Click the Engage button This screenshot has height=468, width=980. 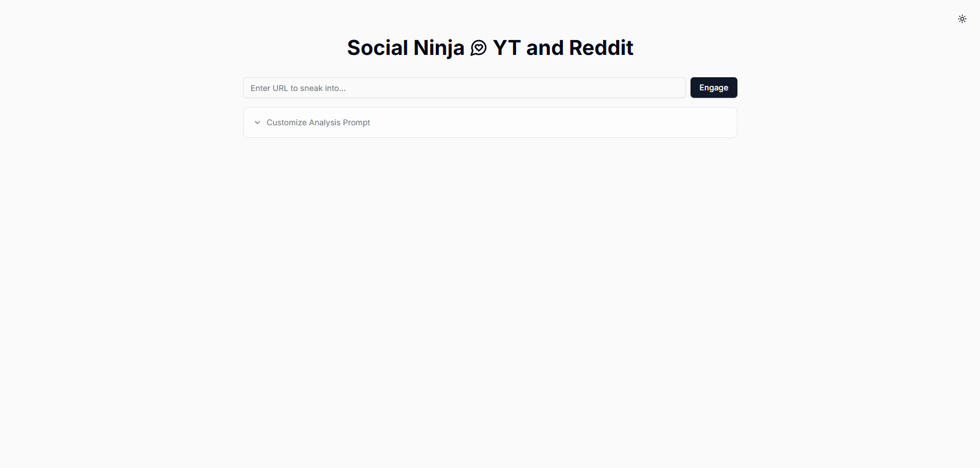pos(713,88)
